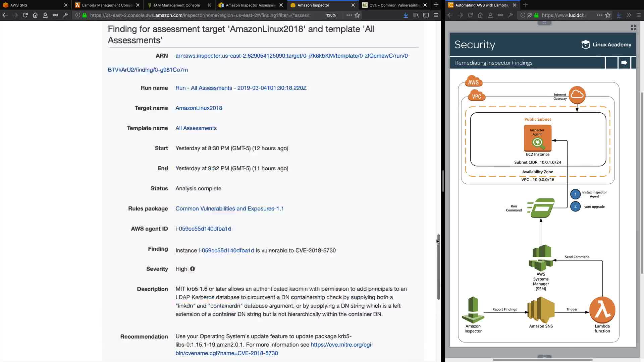Expand the Lucidchart top panel handle
The height and width of the screenshot is (362, 644).
click(544, 23)
